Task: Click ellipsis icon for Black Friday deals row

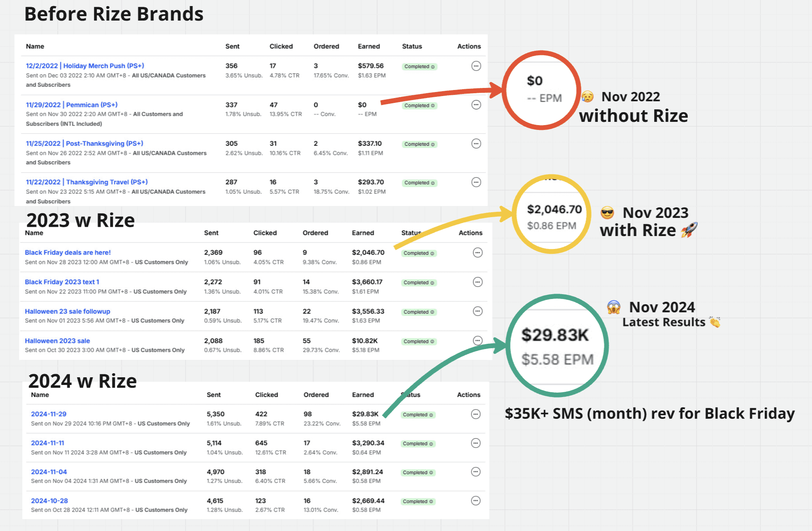Action: [x=478, y=253]
